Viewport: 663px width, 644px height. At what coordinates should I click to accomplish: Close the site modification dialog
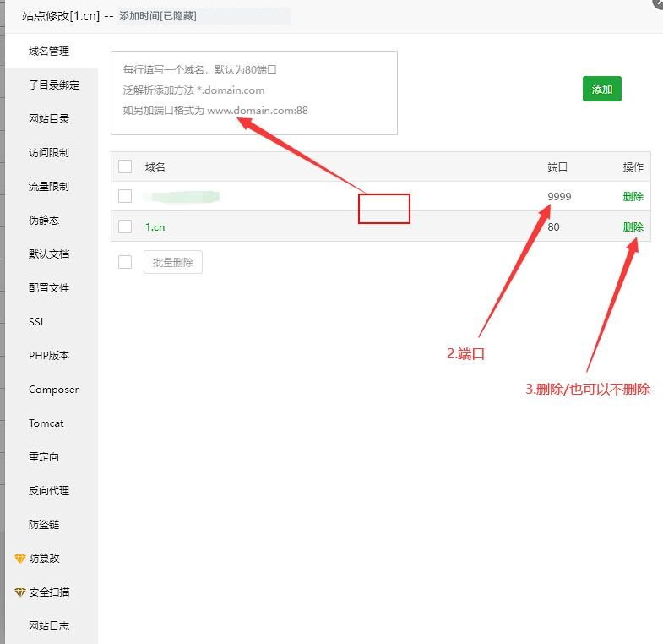click(x=658, y=3)
